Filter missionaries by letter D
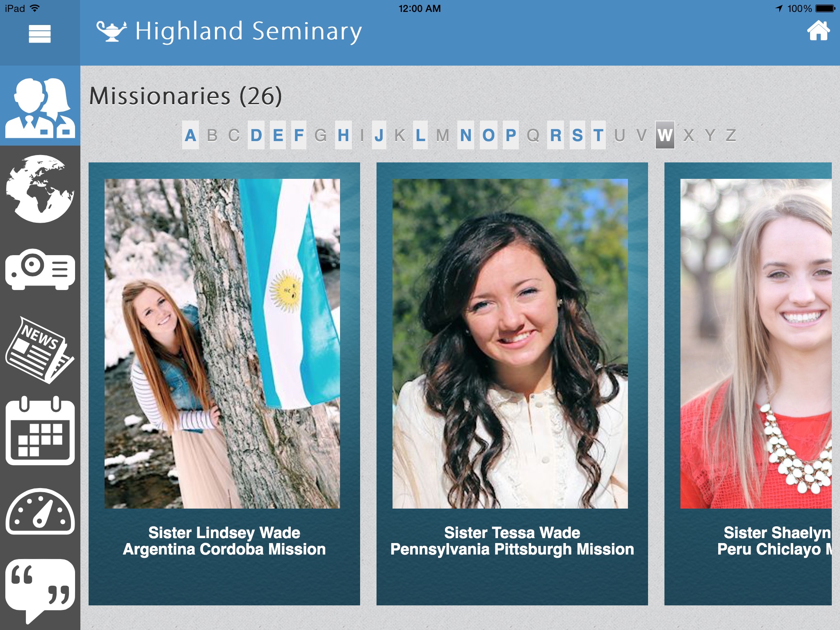Image resolution: width=840 pixels, height=630 pixels. pos(256,135)
